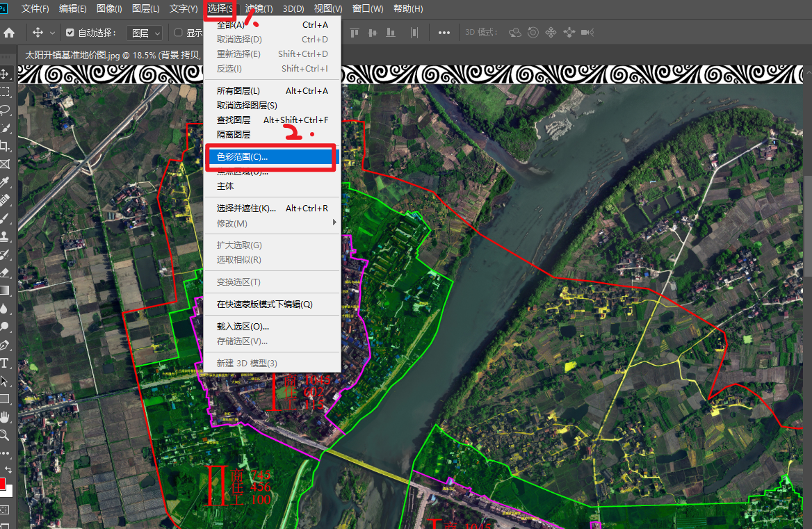Select the Lasso tool

pos(4,111)
